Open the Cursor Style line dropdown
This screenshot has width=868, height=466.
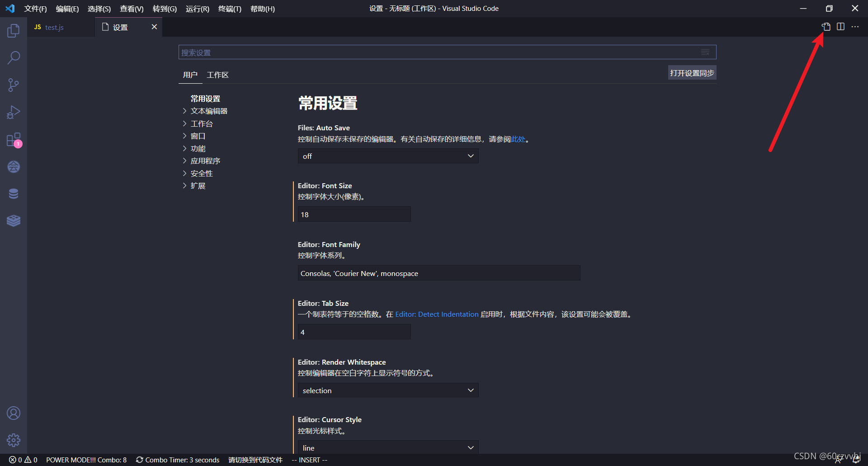point(387,447)
